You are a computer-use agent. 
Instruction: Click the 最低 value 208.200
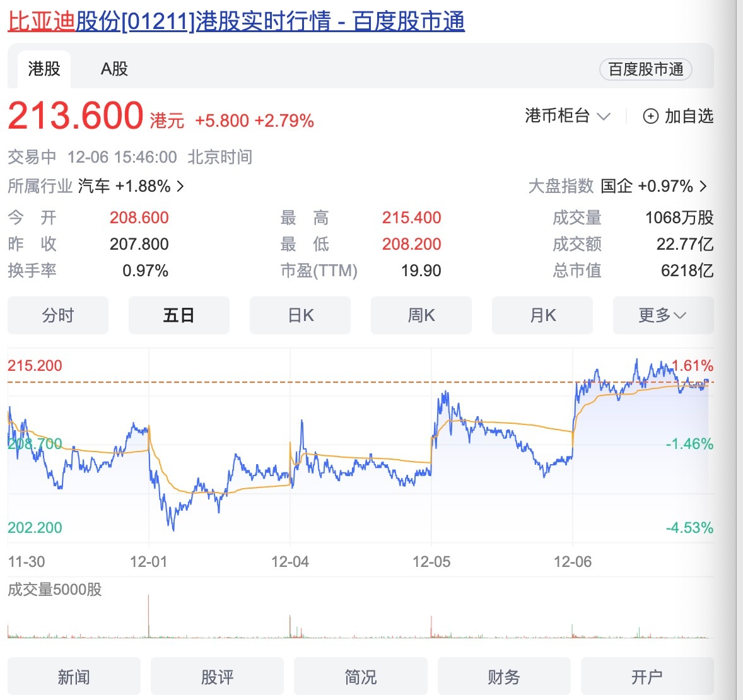(x=412, y=244)
